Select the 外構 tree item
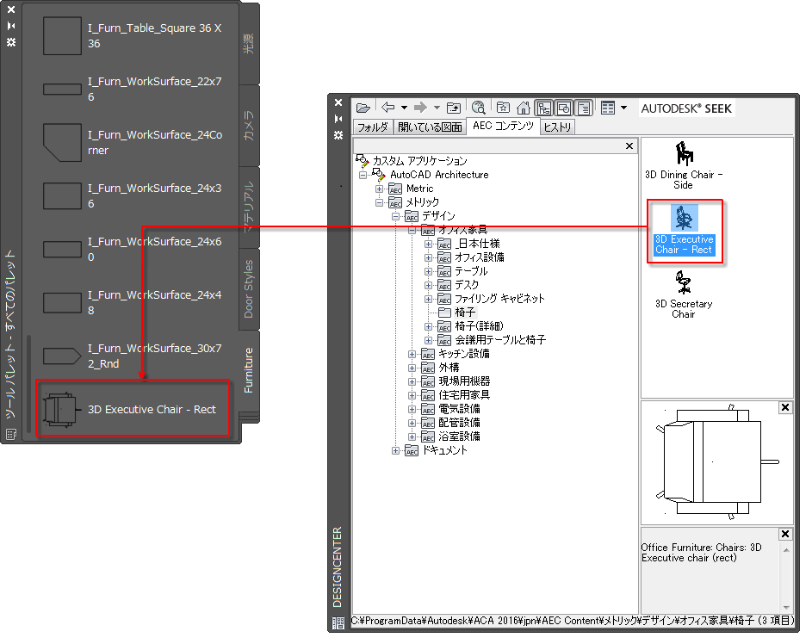This screenshot has height=644, width=812. point(449,368)
